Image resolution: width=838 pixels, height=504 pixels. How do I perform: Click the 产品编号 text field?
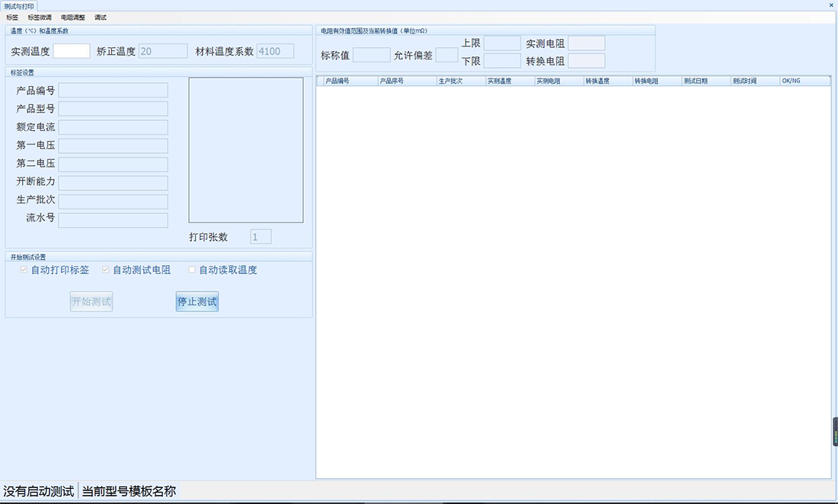[x=113, y=91]
